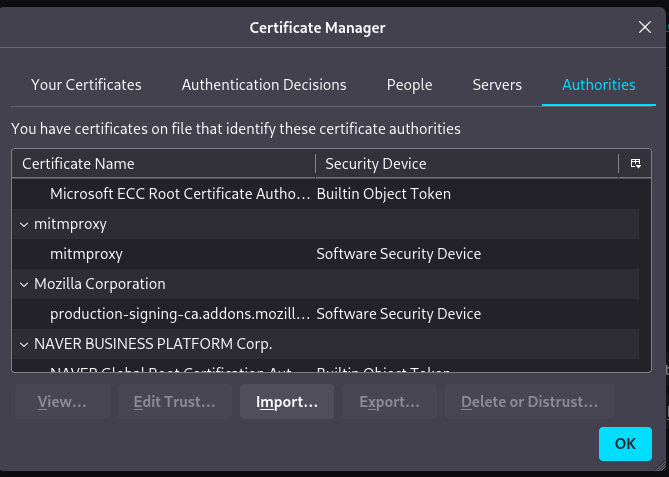
Task: Select the Authorities tab
Action: 599,85
